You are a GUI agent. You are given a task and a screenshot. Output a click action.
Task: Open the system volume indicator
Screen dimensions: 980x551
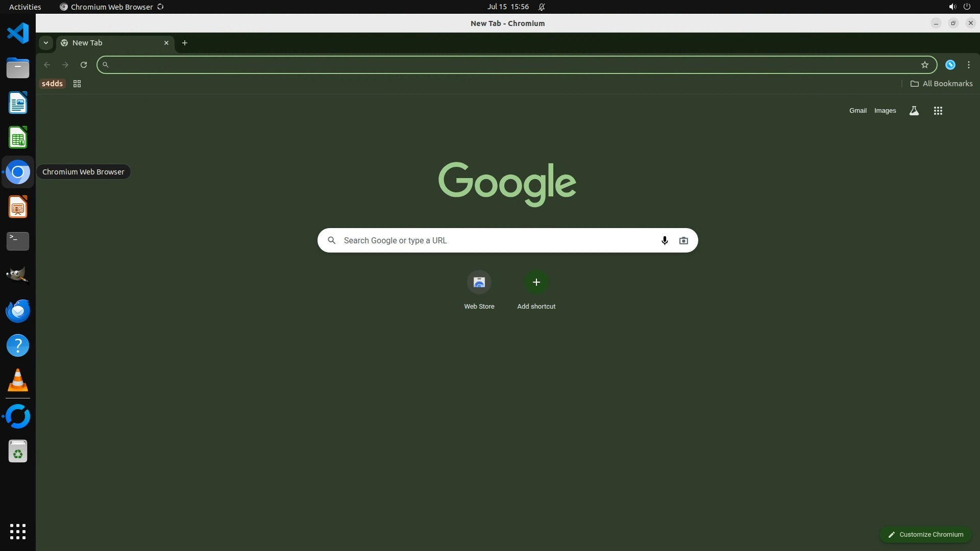click(x=952, y=7)
